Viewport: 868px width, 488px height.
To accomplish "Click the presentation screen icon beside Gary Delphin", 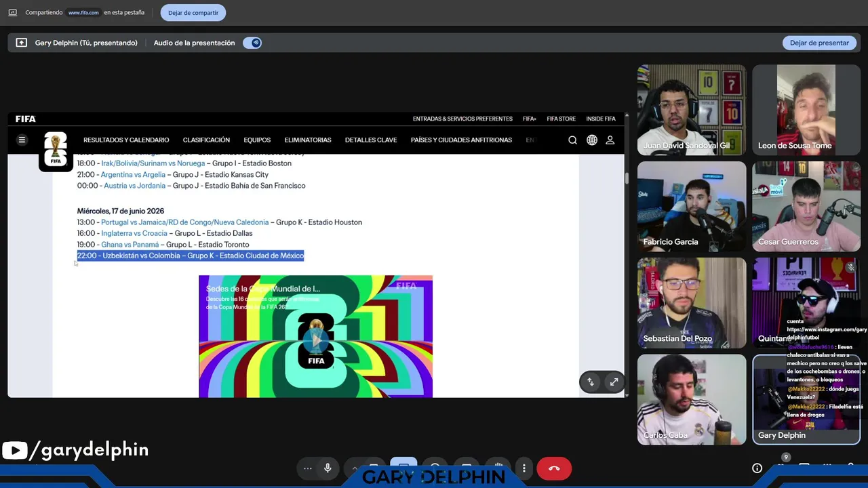I will [x=22, y=43].
